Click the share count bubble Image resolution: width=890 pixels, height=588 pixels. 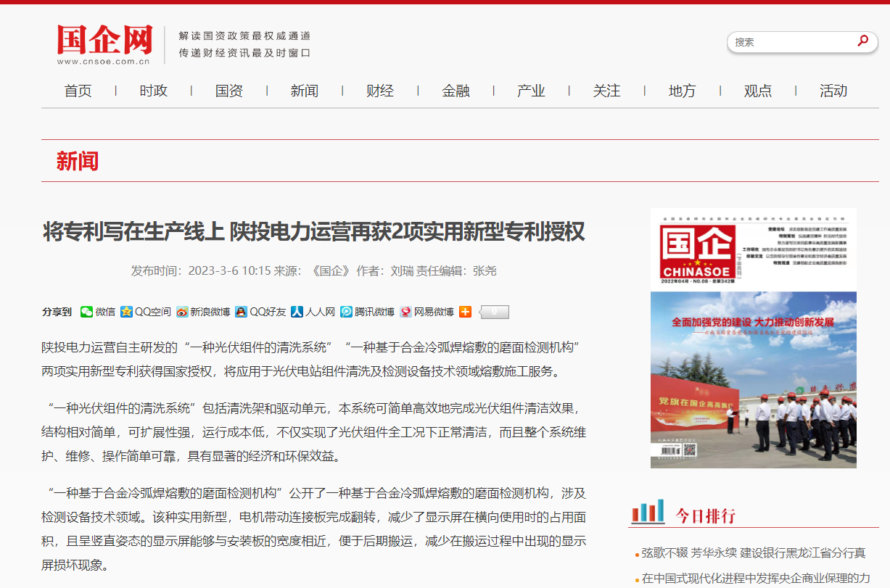tap(495, 312)
